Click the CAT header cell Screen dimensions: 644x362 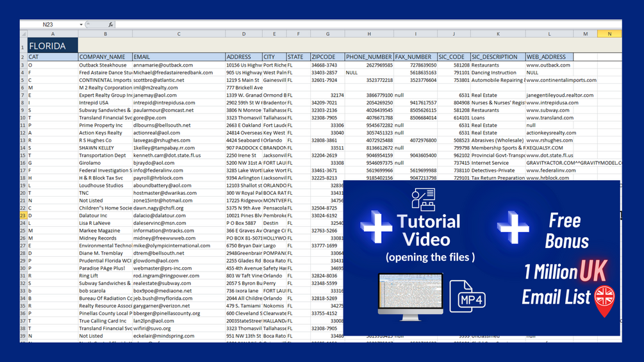(53, 57)
